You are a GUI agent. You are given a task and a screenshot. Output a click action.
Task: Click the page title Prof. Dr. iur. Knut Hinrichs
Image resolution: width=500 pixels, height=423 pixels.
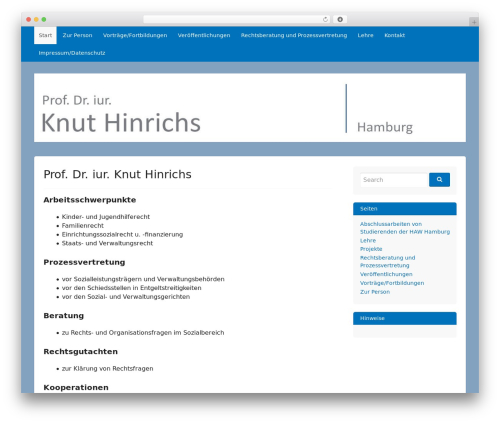[118, 174]
